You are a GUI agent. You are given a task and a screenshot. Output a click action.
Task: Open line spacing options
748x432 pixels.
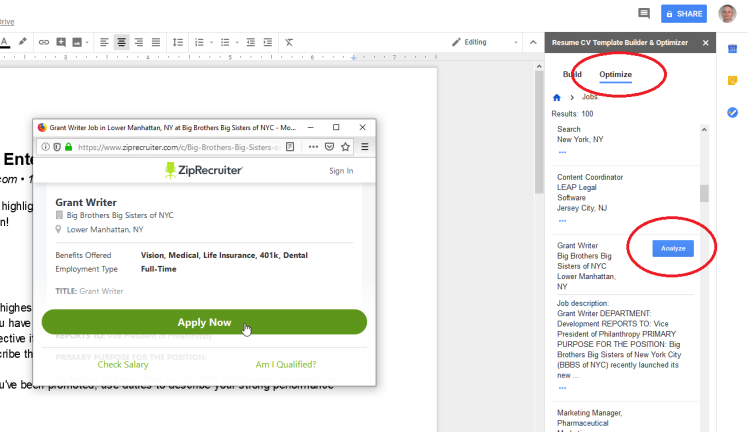(177, 42)
